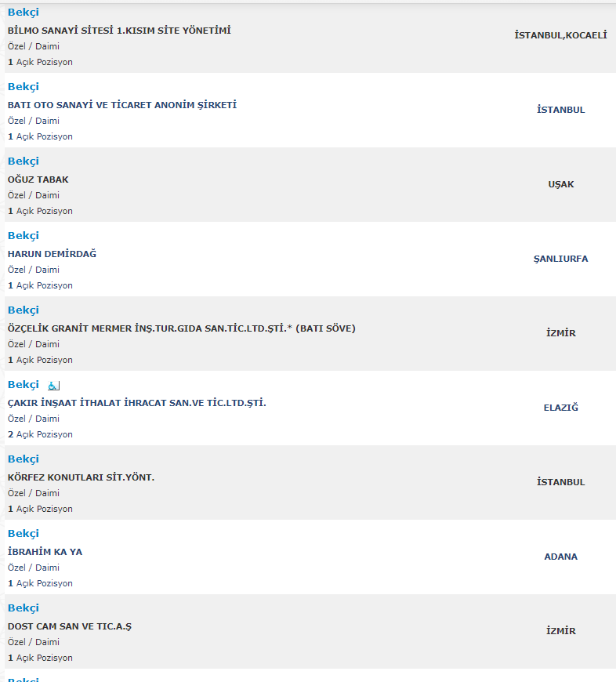This screenshot has width=616, height=682.
Task: Select the Bekçi link for ÇAKIR İNŞAAT
Action: tap(24, 385)
